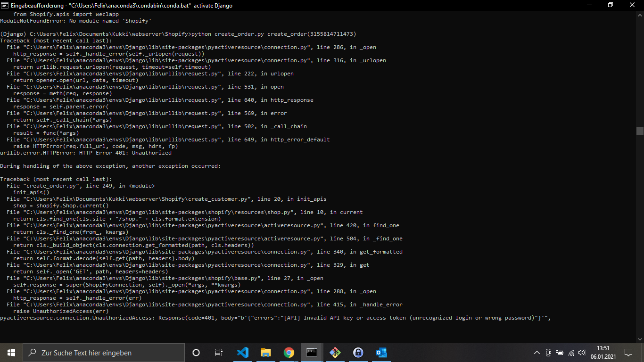Click 'urllib.error.HTTPError: HTTP Error 401: Unauthorized'
This screenshot has width=644, height=362.
(86, 153)
